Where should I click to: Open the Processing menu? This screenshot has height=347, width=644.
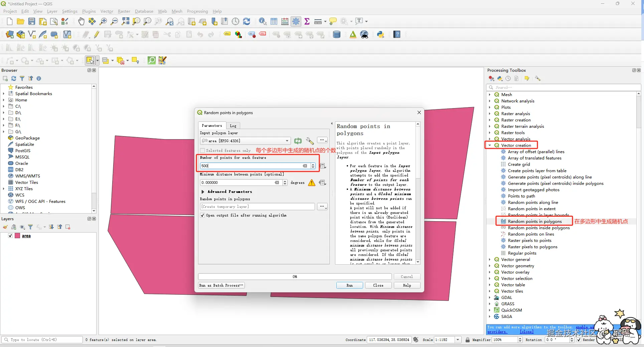point(197,11)
